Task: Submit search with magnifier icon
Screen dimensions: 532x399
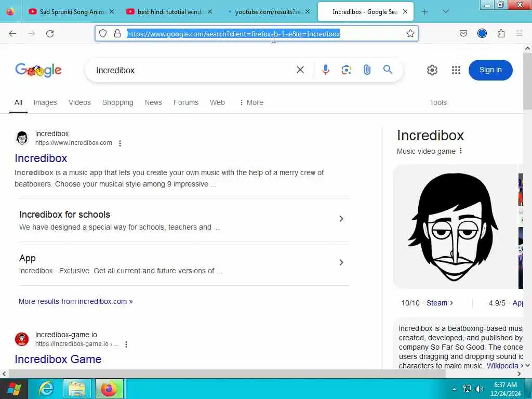Action: pos(388,70)
